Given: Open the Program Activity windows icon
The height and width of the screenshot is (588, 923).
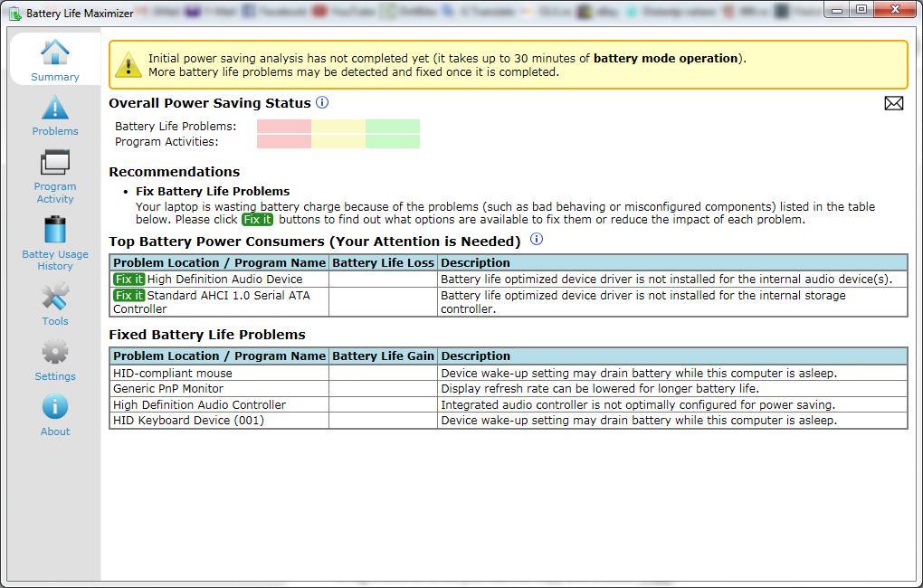Looking at the screenshot, I should point(54,163).
